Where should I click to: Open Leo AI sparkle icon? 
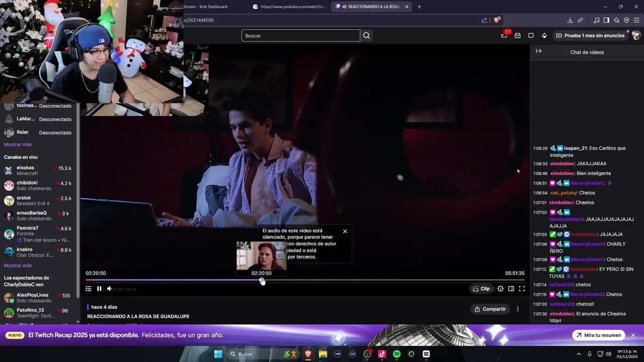tap(616, 20)
